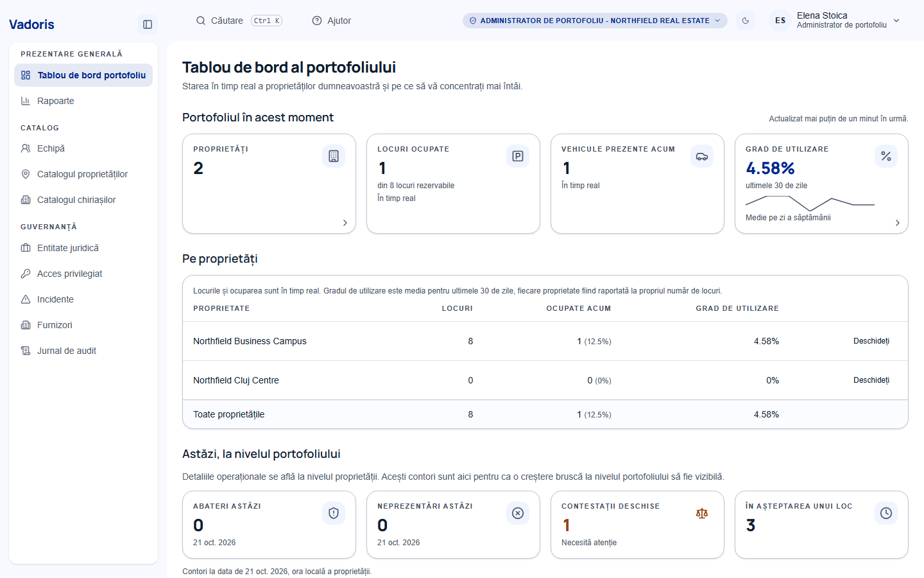Viewport: 924px width, 578px height.
Task: Open Catalogul chiriașilor in sidebar
Action: point(83,200)
